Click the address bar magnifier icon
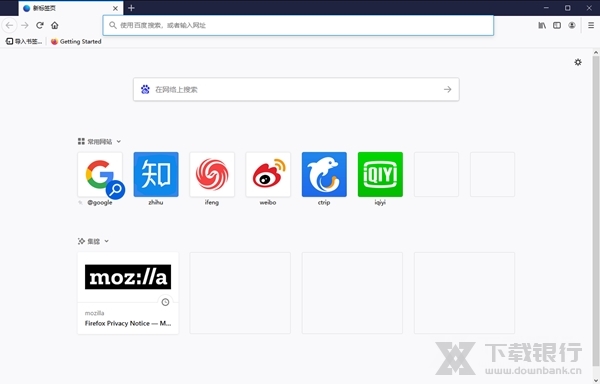Screen dimensions: 600x384 pos(112,25)
